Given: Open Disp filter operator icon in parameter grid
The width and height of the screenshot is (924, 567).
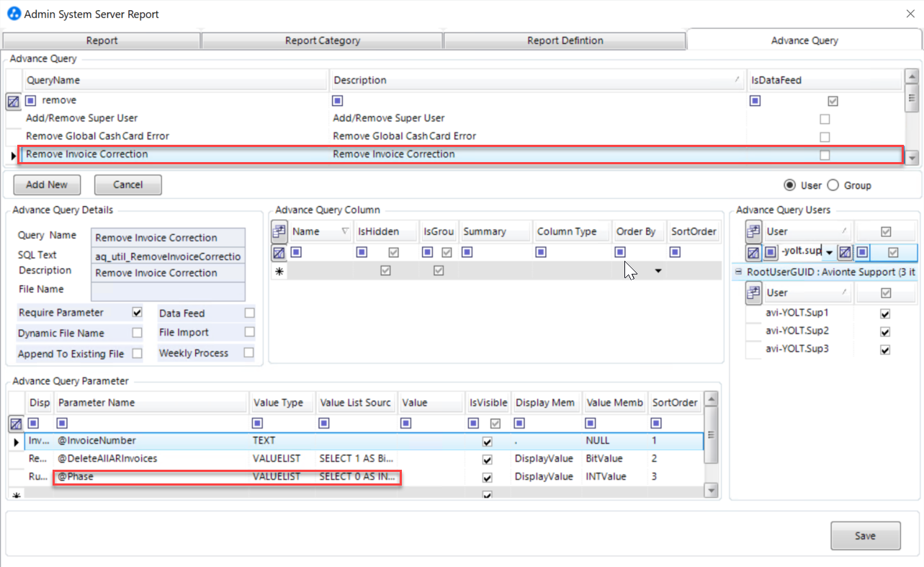Looking at the screenshot, I should [32, 423].
